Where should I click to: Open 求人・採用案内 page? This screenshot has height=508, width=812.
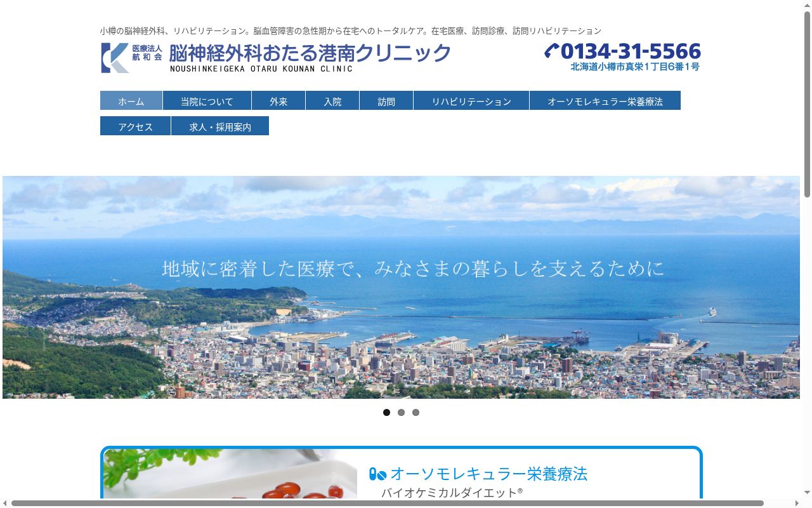(220, 126)
